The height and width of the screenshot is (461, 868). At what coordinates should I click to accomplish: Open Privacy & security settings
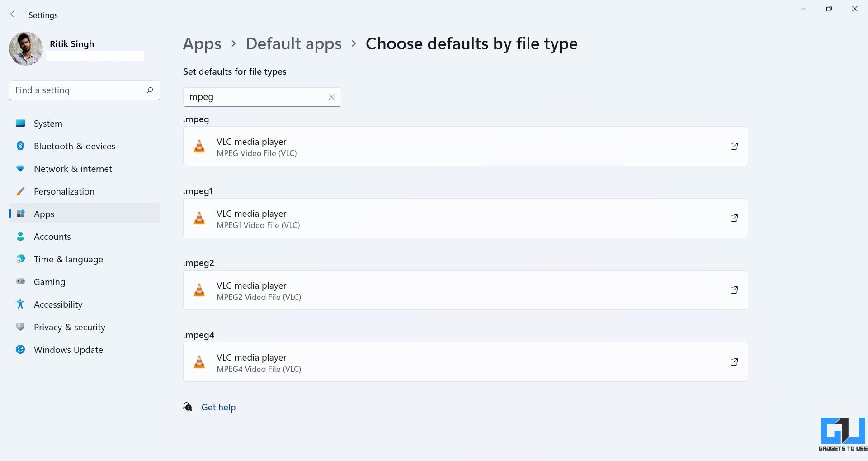[85, 327]
